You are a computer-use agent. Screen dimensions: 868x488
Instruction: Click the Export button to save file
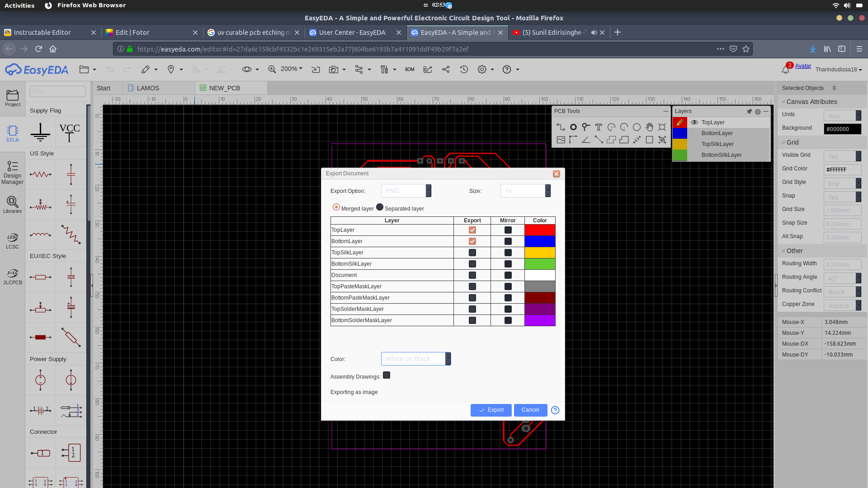[491, 409]
